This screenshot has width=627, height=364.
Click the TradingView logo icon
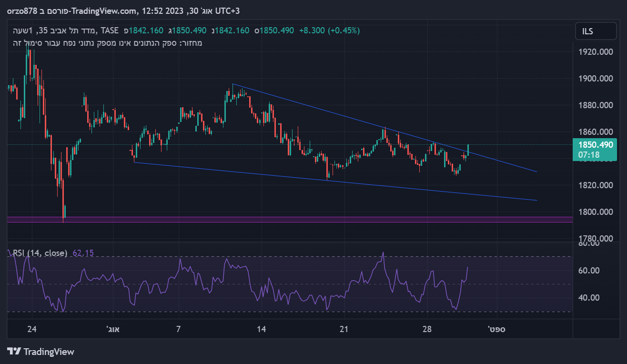click(x=14, y=352)
